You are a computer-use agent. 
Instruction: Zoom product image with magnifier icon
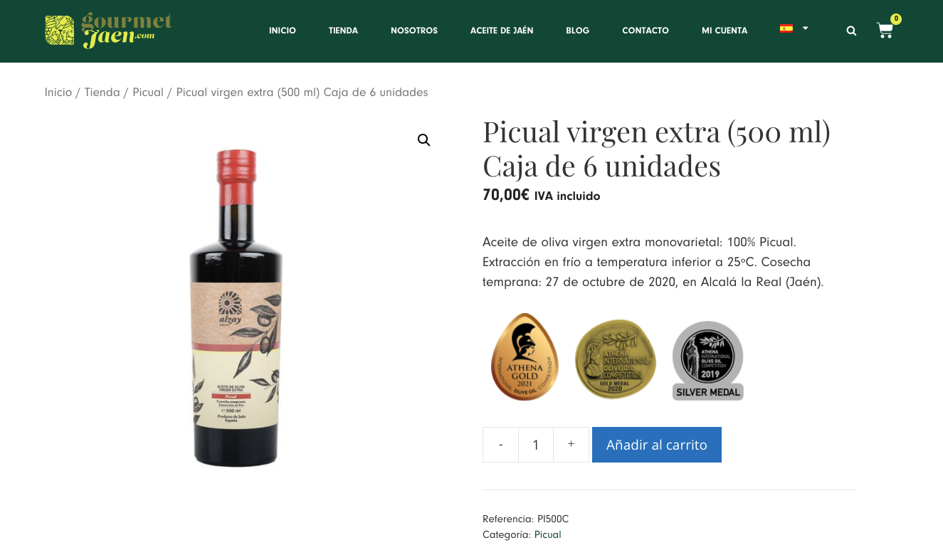point(424,140)
